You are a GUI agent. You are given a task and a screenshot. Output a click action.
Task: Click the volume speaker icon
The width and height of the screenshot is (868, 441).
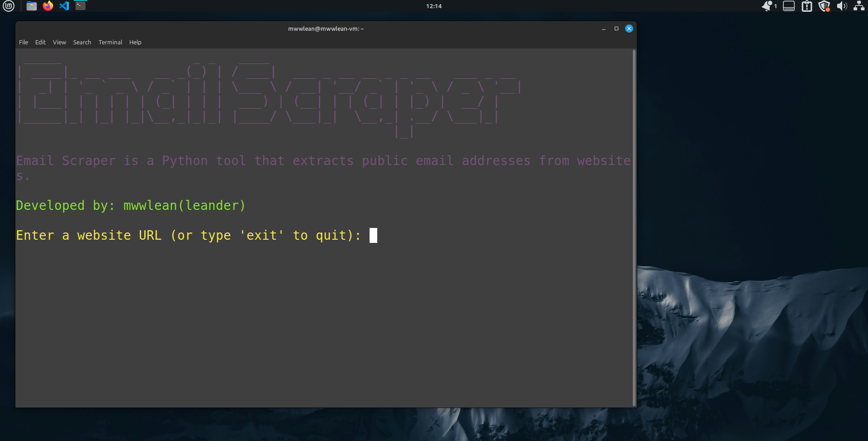coord(841,6)
